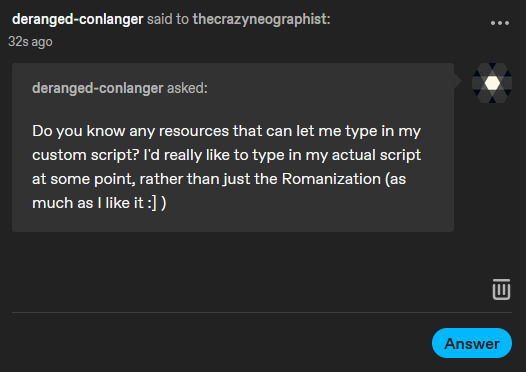Open thecrazyneographist blog link
Image resolution: width=526 pixels, height=372 pixels.
[x=261, y=19]
